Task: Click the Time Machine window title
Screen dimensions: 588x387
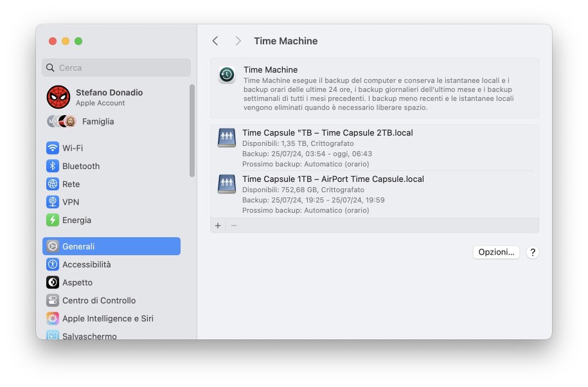Action: click(x=286, y=41)
